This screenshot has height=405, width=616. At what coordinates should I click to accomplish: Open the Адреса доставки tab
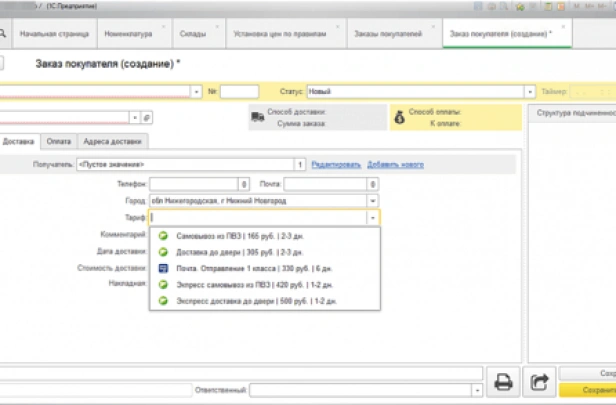click(x=112, y=141)
